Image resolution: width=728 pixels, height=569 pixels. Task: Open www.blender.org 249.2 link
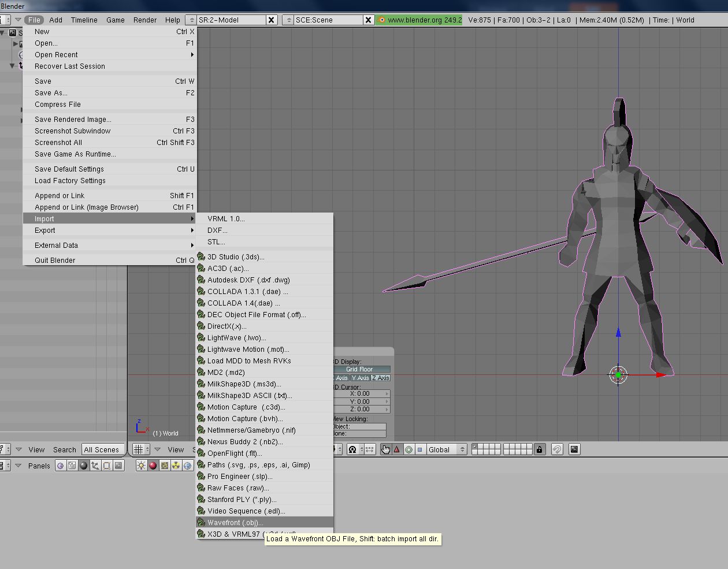point(419,20)
